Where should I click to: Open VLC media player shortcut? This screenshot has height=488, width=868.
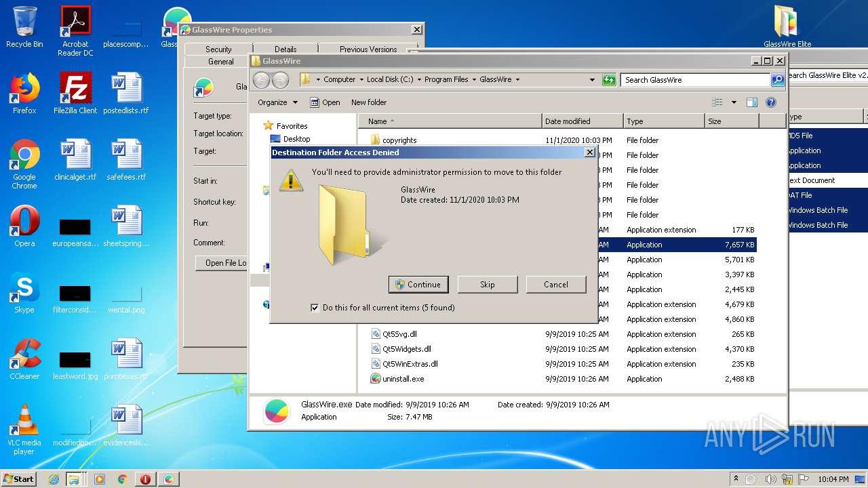pyautogui.click(x=24, y=430)
